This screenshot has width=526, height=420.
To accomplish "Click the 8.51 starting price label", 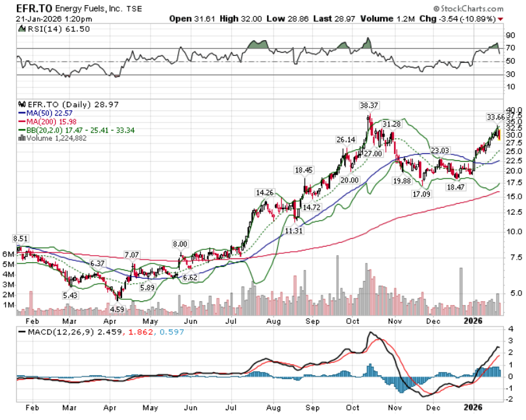I will pyautogui.click(x=21, y=238).
